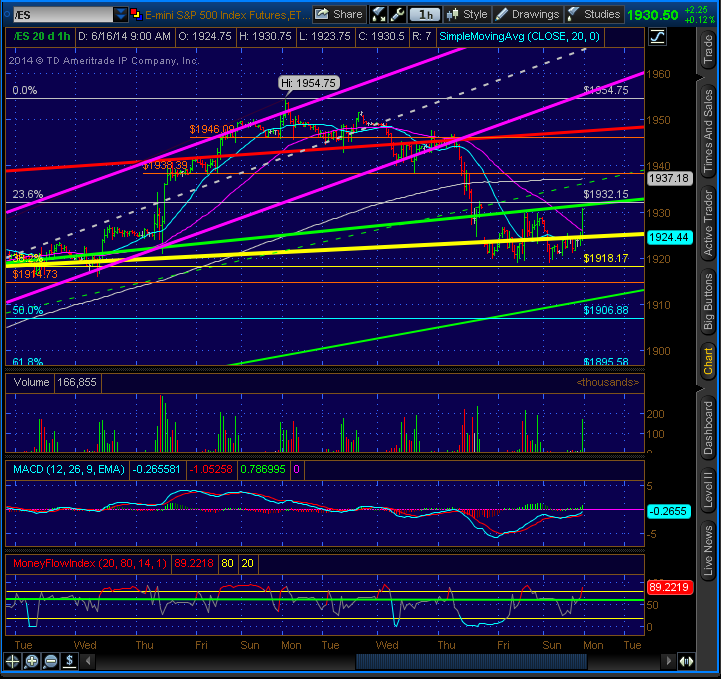Click the red 89.2219 MFI axis marker
Viewport: 721px width, 679px height.
click(x=669, y=587)
